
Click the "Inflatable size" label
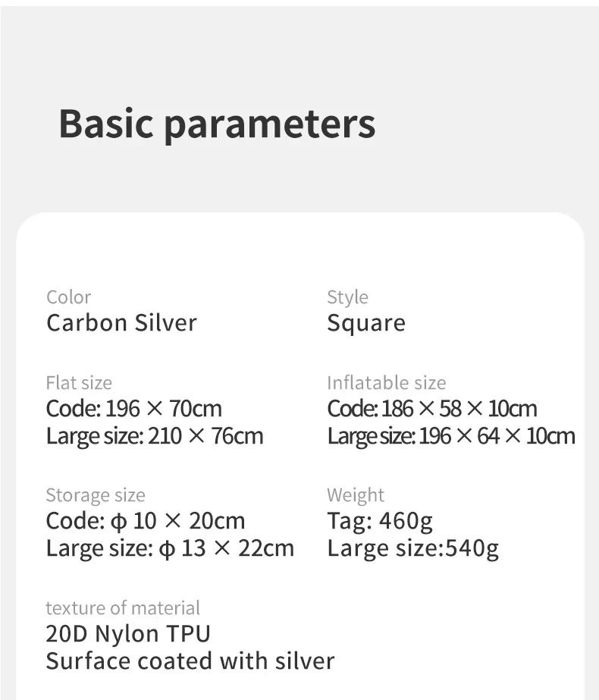[x=386, y=383]
